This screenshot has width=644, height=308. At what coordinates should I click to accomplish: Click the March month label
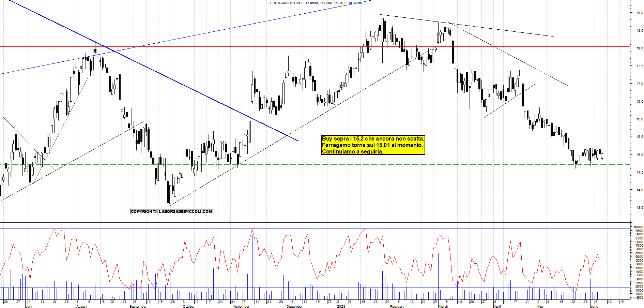click(443, 306)
